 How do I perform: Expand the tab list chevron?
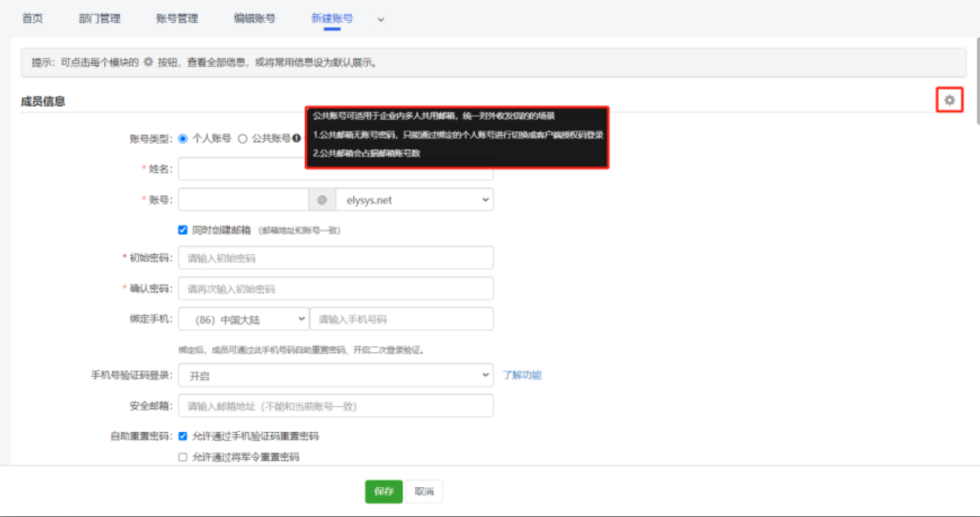tap(381, 20)
